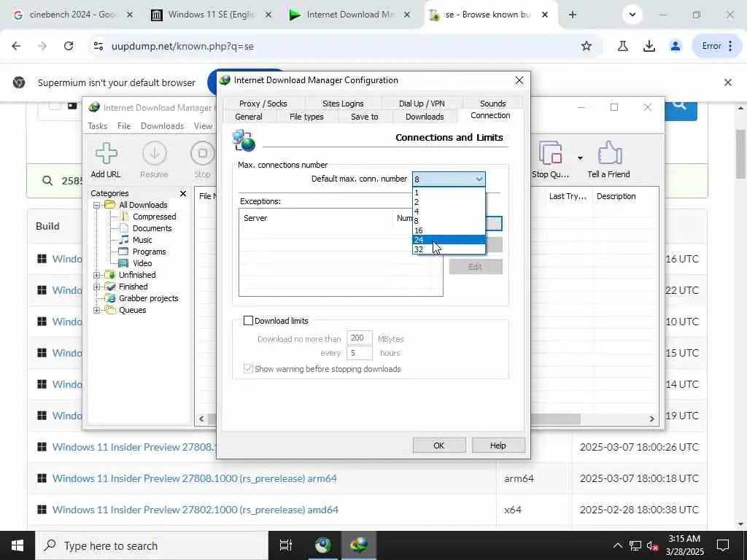Select the Music category
The width and height of the screenshot is (747, 560).
click(x=142, y=240)
